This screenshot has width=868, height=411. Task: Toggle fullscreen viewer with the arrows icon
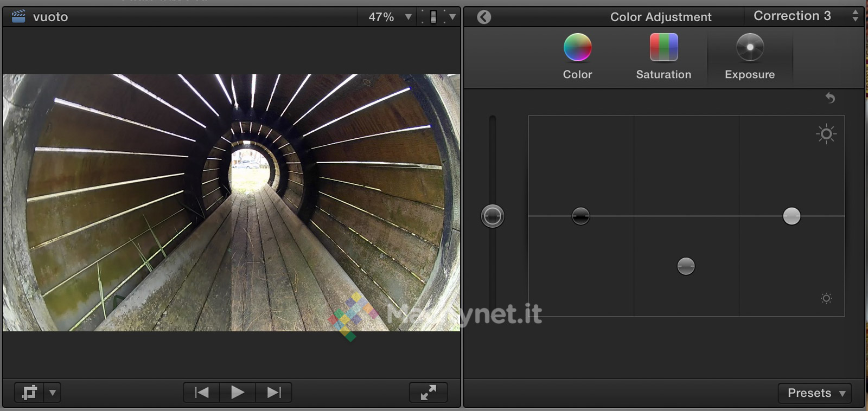428,392
